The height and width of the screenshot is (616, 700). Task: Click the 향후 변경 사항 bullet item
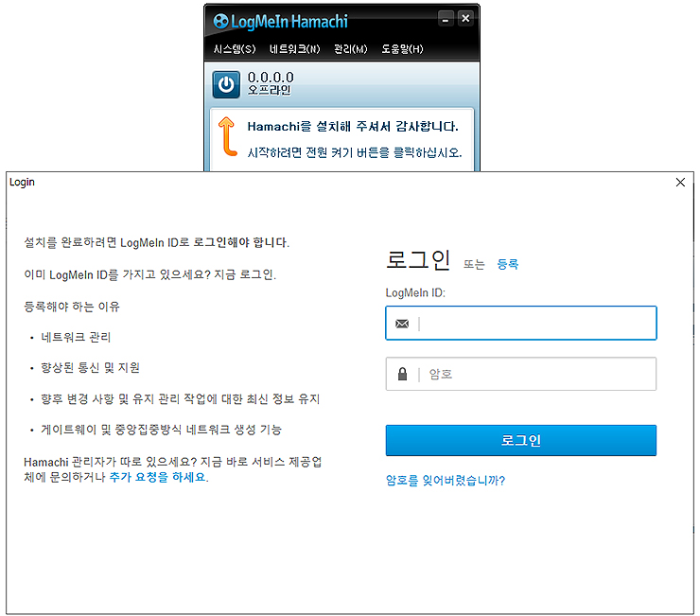pos(181,399)
